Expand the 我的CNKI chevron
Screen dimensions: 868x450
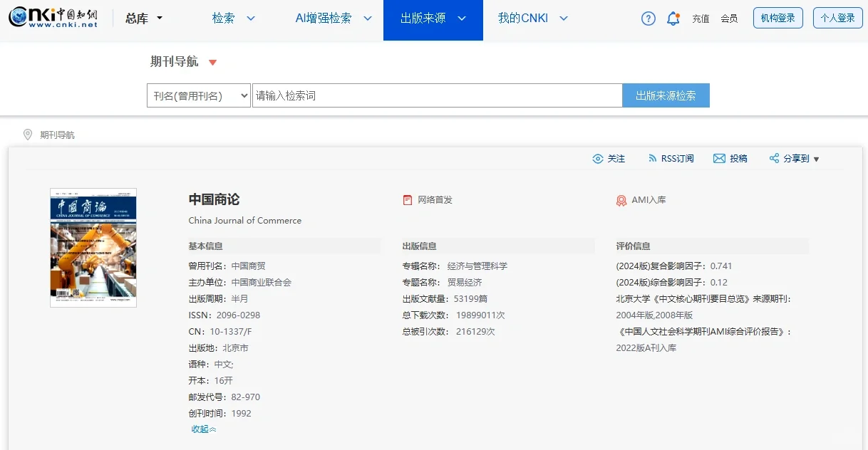tap(564, 19)
